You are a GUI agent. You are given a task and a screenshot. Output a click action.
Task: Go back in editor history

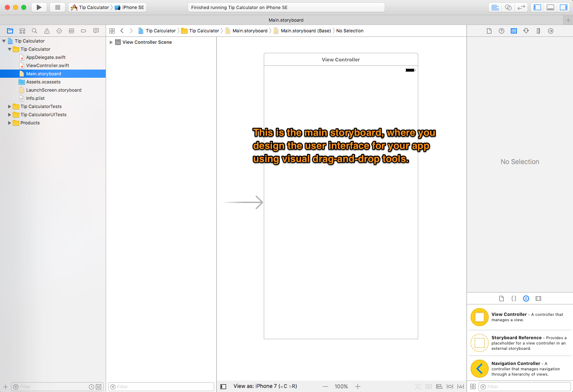(122, 31)
